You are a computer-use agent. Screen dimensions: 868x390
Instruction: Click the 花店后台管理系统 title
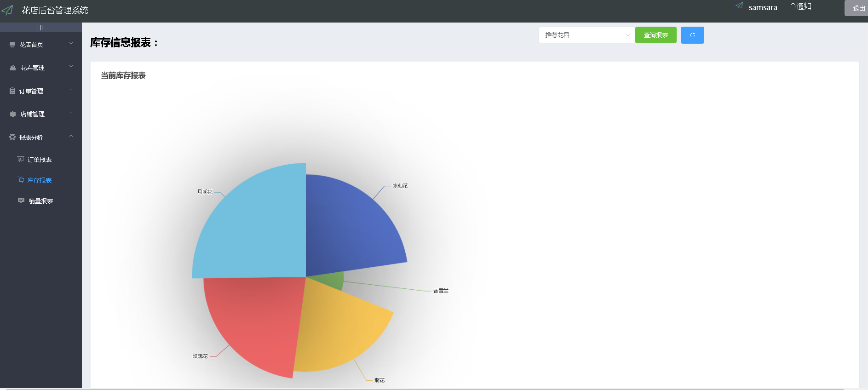[x=55, y=10]
